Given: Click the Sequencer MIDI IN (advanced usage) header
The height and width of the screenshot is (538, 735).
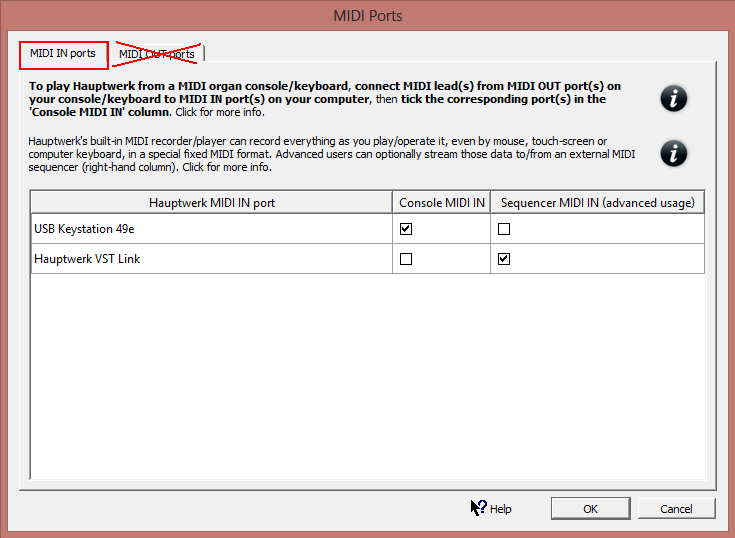Looking at the screenshot, I should point(598,202).
